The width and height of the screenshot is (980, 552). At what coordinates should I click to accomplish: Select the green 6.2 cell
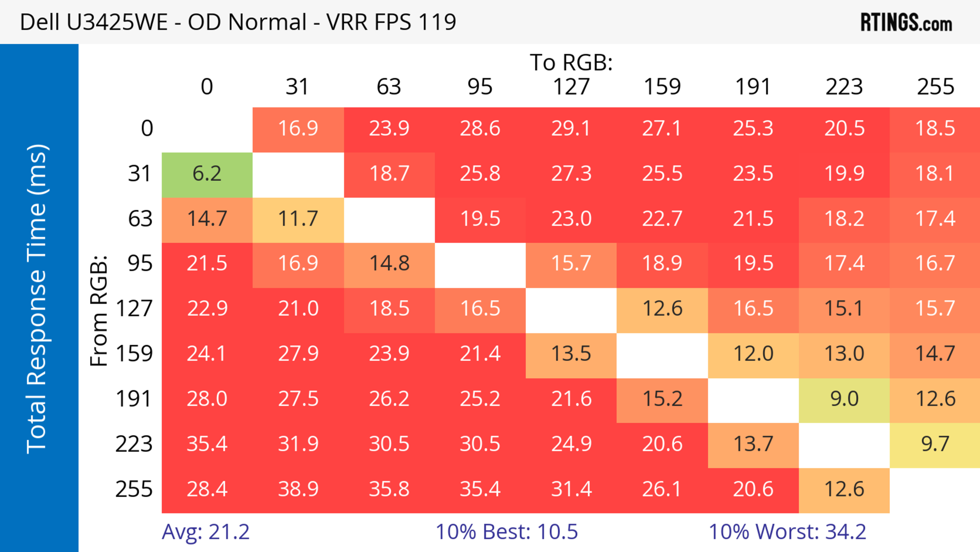207,174
